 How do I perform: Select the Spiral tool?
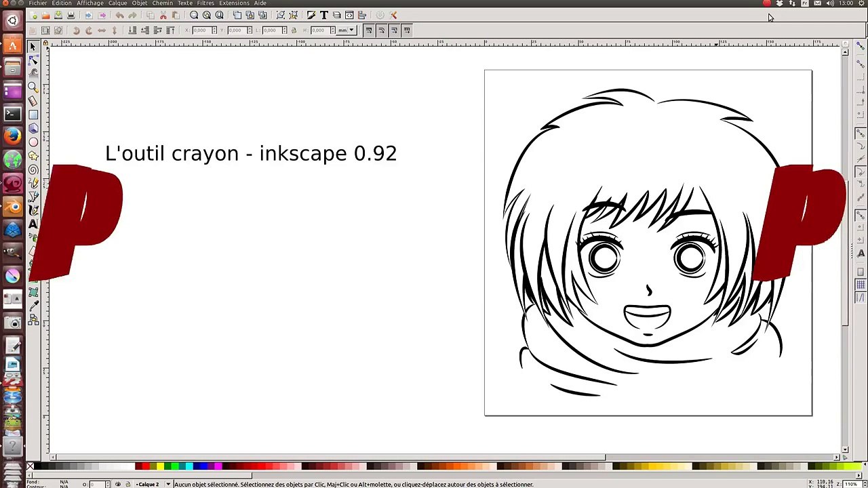coord(33,169)
